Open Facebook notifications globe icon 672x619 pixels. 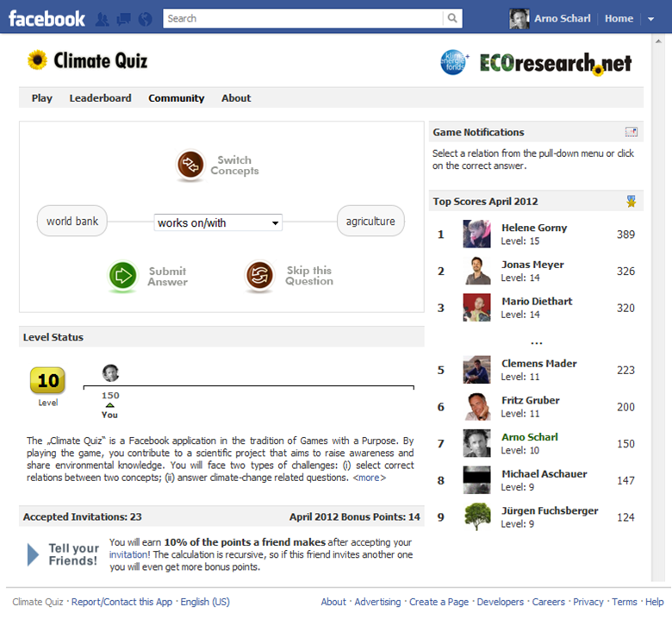tap(146, 19)
